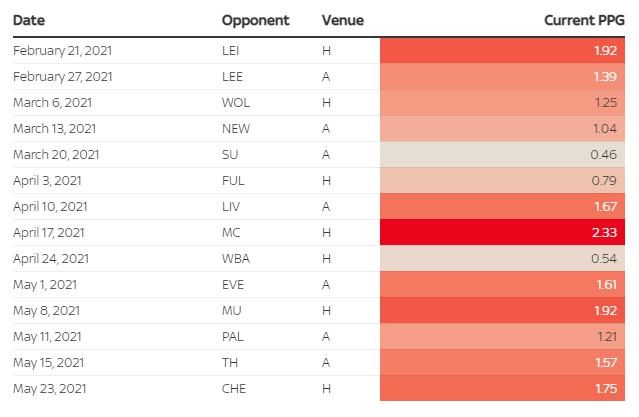Click the FUL opponent cell
This screenshot has height=417, width=639.
(233, 180)
